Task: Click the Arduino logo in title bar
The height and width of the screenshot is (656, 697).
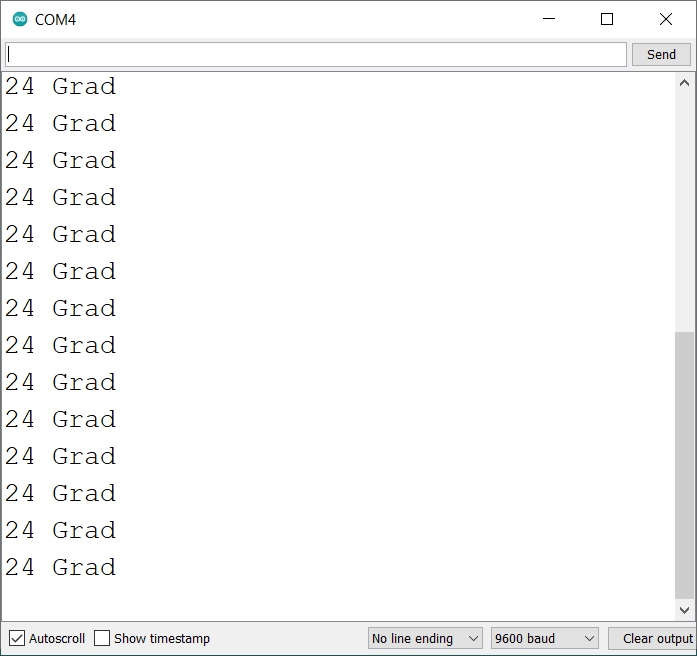Action: (x=19, y=19)
